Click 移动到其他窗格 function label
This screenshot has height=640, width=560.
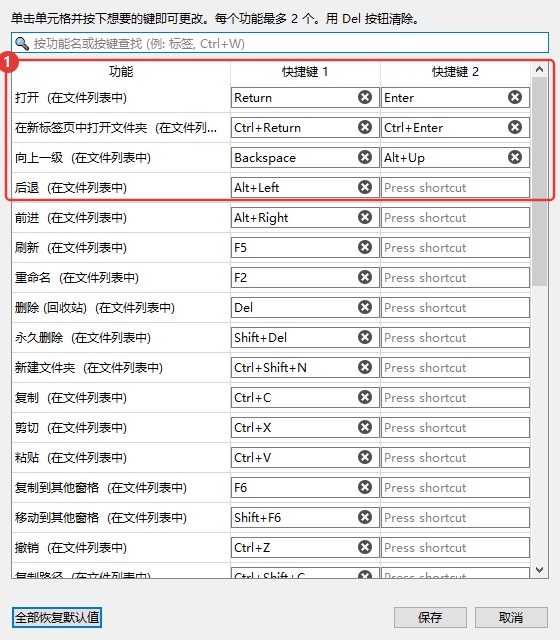coord(101,518)
